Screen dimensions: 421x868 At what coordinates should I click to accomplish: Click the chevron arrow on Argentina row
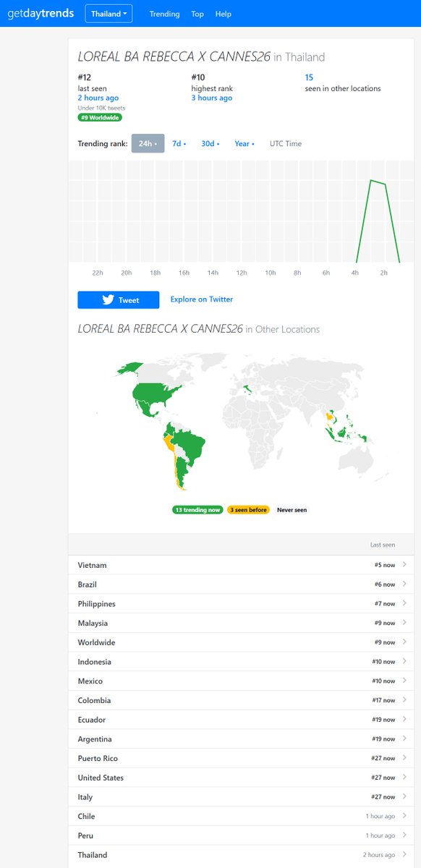coord(404,739)
